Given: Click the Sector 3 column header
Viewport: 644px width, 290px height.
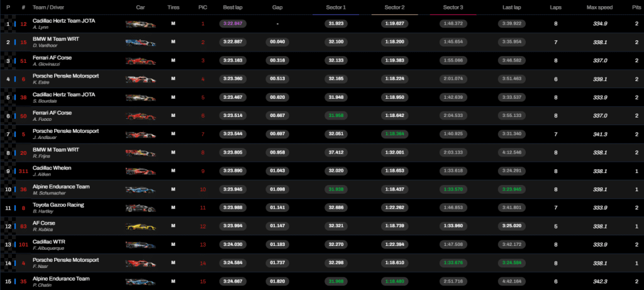Looking at the screenshot, I should [453, 8].
